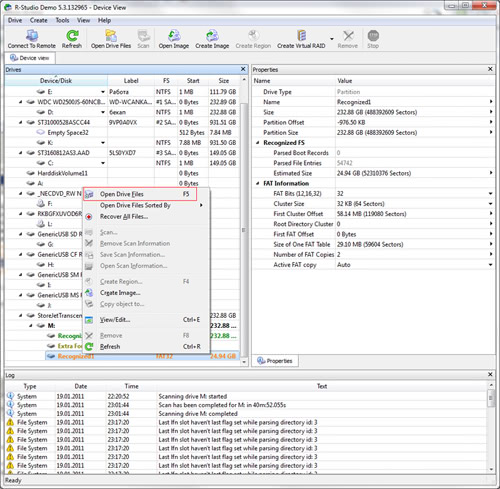The width and height of the screenshot is (500, 489).
Task: Click the Start column header in Drives
Action: (x=193, y=81)
